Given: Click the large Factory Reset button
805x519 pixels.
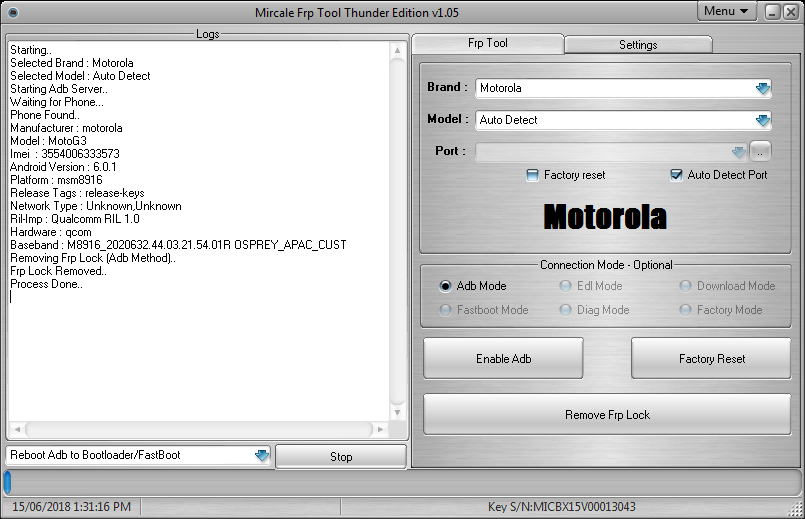Looking at the screenshot, I should coord(711,358).
